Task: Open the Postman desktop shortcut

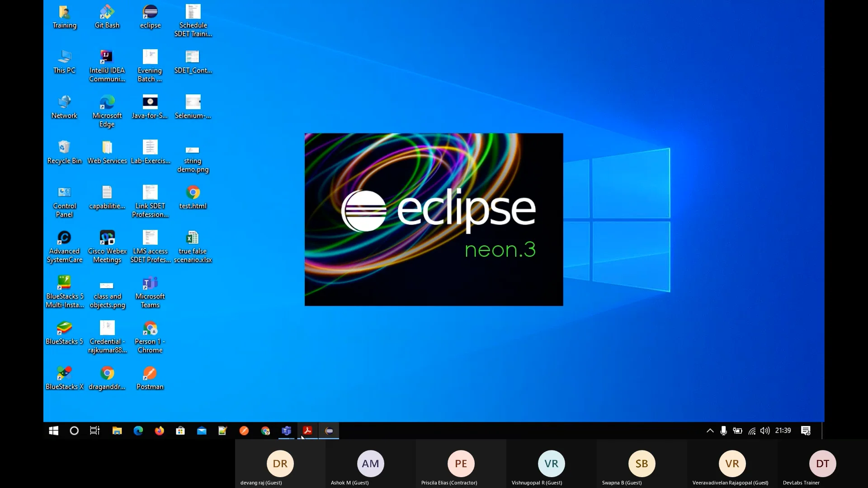Action: (x=150, y=378)
